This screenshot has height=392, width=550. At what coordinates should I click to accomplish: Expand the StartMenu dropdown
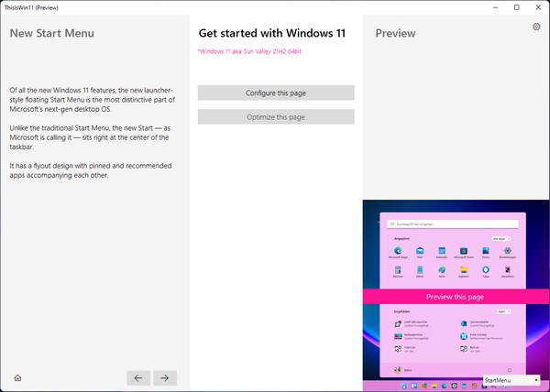pyautogui.click(x=511, y=380)
